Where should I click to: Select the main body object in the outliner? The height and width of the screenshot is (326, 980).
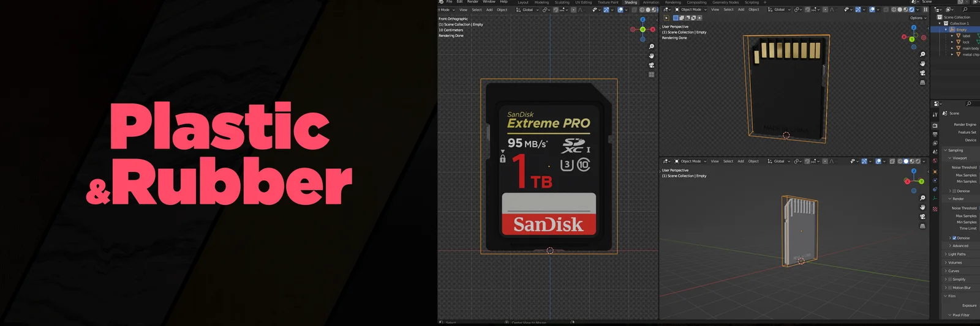(971, 48)
